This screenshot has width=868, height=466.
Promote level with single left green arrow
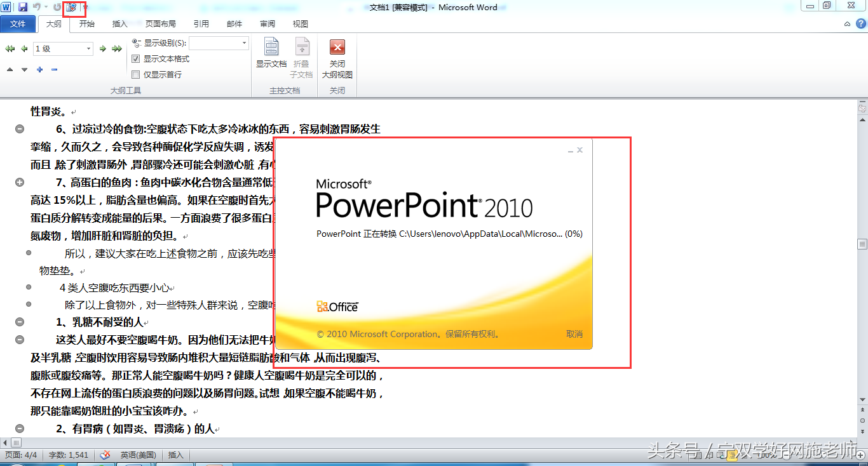point(24,48)
